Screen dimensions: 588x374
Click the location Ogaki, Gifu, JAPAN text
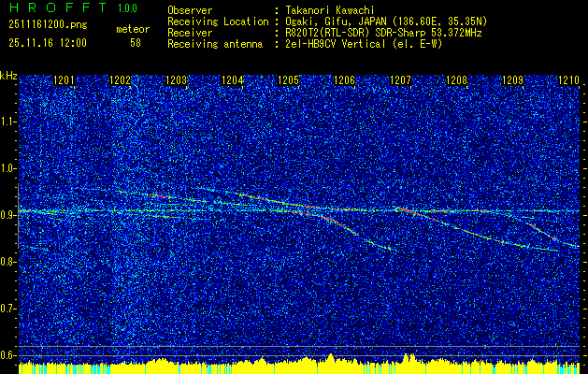386,22
